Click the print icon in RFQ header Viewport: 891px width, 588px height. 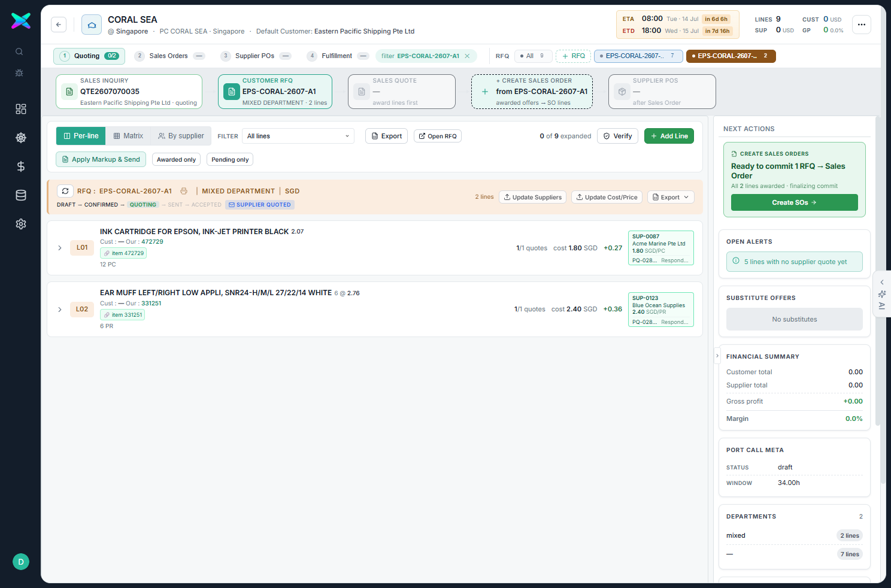[184, 191]
